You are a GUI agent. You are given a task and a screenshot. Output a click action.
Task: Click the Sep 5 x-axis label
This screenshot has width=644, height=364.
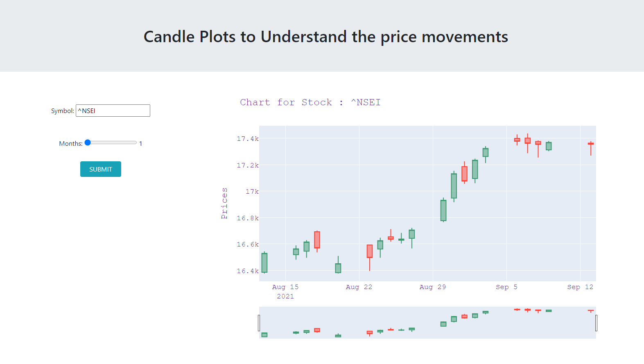pyautogui.click(x=506, y=287)
